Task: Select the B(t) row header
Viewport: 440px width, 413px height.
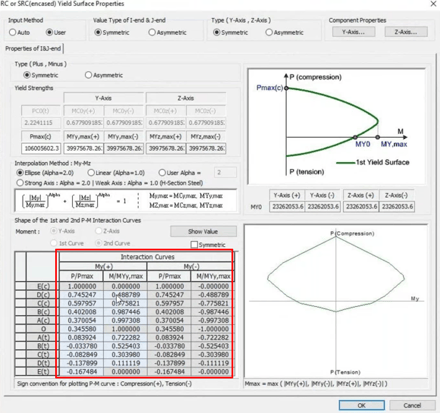Action: tap(43, 346)
